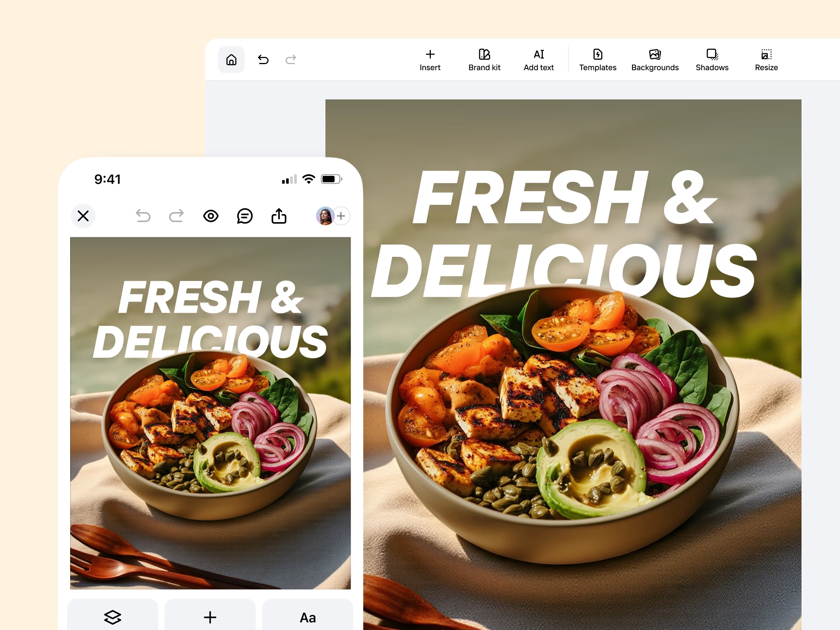This screenshot has height=630, width=840.
Task: Tap bottom plus button to insert
Action: tap(210, 615)
